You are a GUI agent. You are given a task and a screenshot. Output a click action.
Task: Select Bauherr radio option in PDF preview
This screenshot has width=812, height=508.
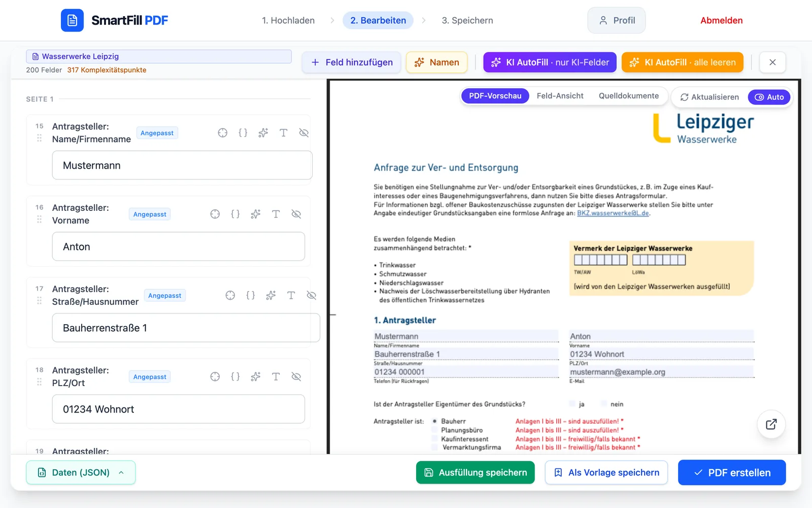point(435,421)
